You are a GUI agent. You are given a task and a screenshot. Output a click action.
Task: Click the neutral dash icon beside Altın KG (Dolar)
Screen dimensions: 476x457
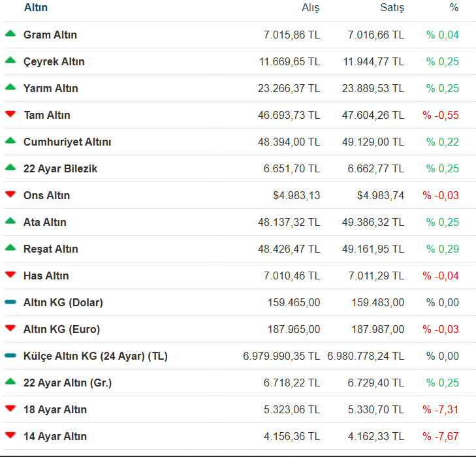[10, 302]
